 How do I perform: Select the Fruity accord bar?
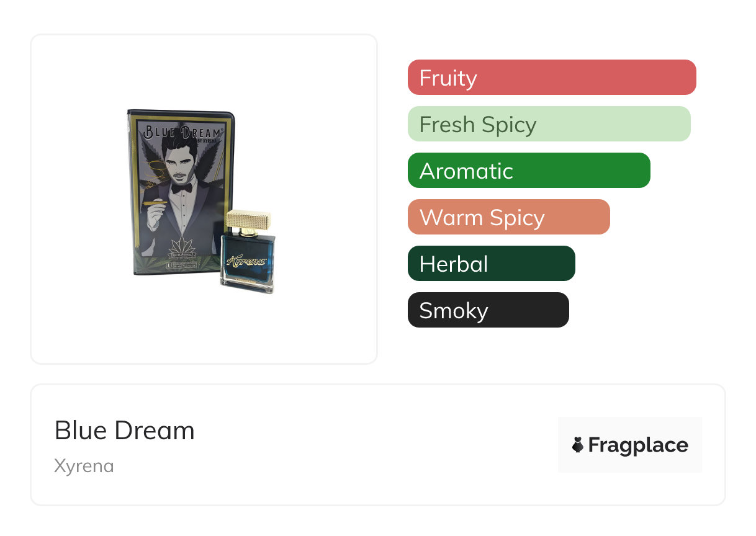pyautogui.click(x=551, y=78)
